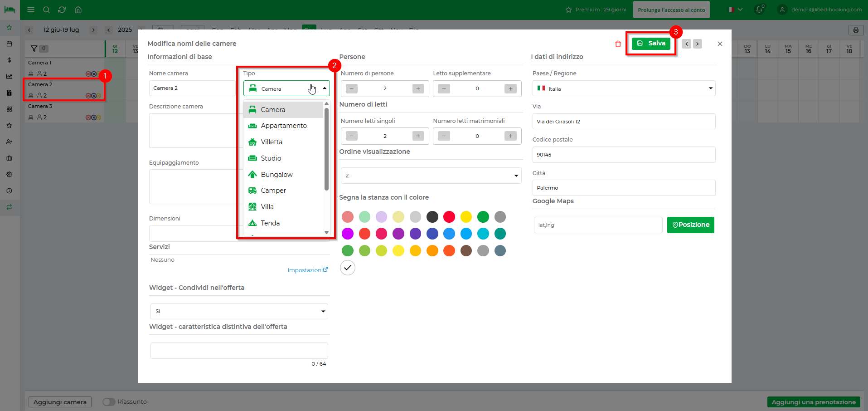Screen dimensions: 868x411
Task: Open Widget Condividi nell'offerta dropdown
Action: 239,311
